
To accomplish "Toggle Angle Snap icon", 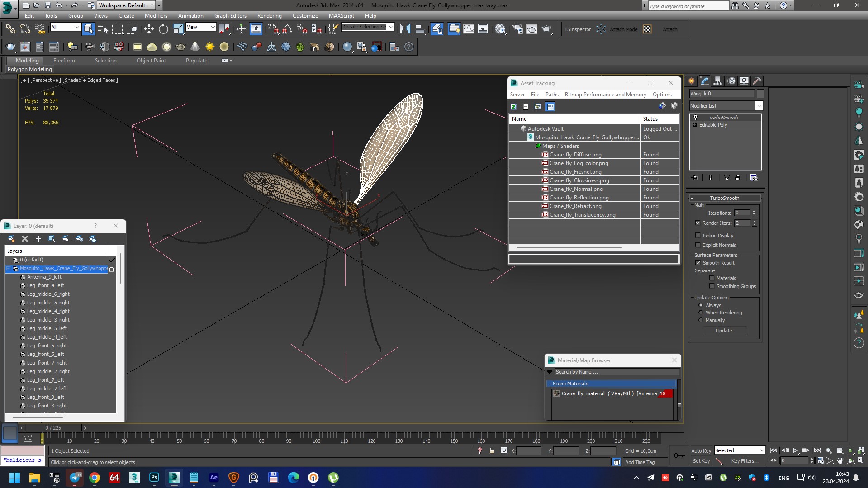I will (x=288, y=29).
